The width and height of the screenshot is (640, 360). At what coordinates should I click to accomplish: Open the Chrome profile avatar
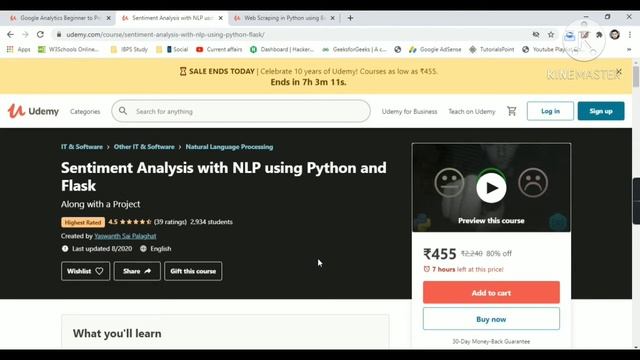615,35
